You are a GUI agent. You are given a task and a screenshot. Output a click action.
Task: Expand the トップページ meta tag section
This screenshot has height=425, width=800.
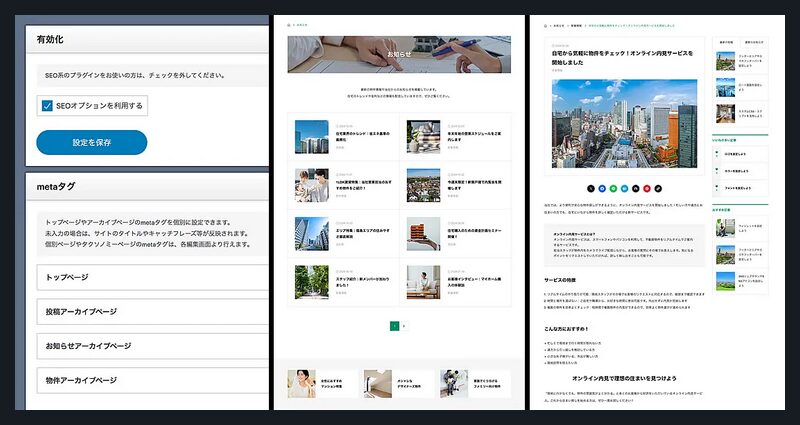click(x=150, y=276)
